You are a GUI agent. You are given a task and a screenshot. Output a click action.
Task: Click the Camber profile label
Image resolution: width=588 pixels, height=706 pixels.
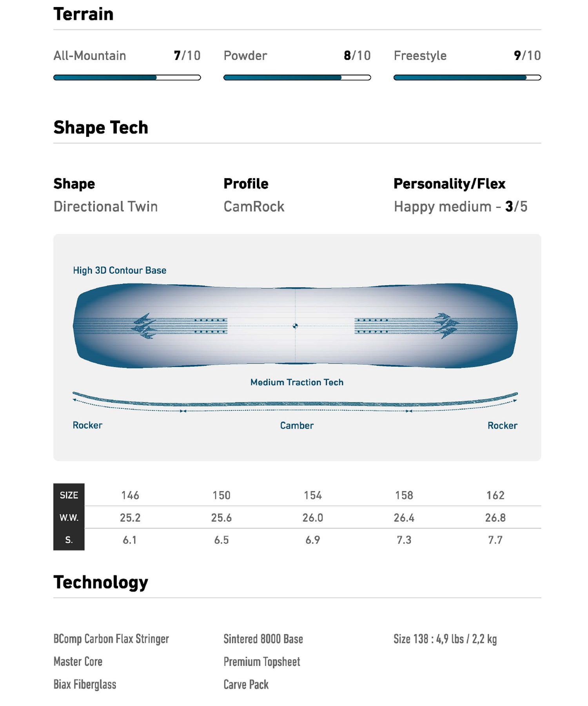click(297, 426)
